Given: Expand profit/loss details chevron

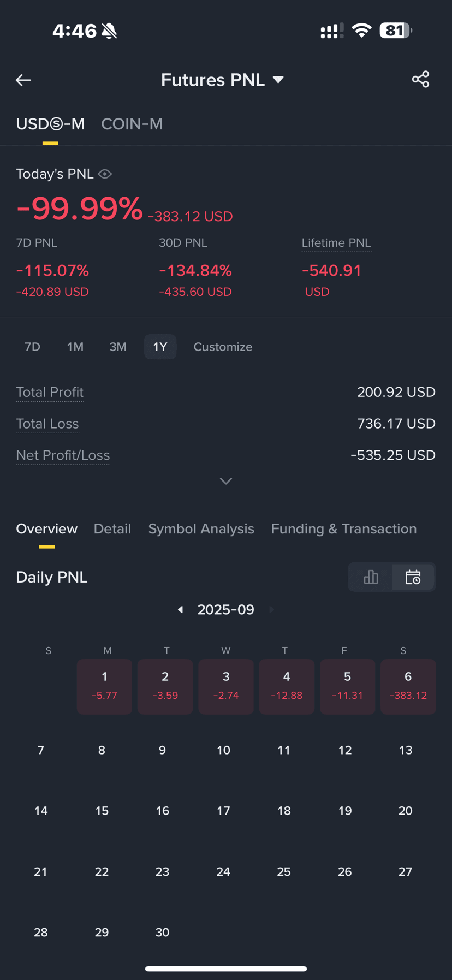Looking at the screenshot, I should pyautogui.click(x=226, y=481).
